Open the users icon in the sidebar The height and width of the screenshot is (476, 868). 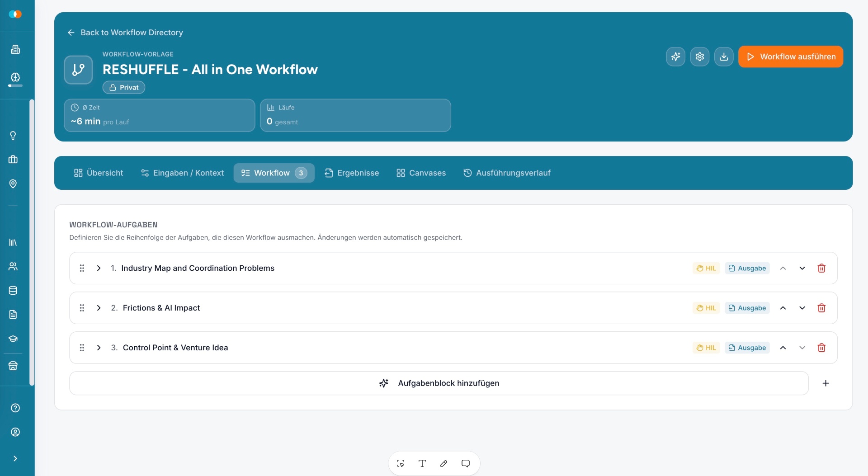tap(13, 266)
